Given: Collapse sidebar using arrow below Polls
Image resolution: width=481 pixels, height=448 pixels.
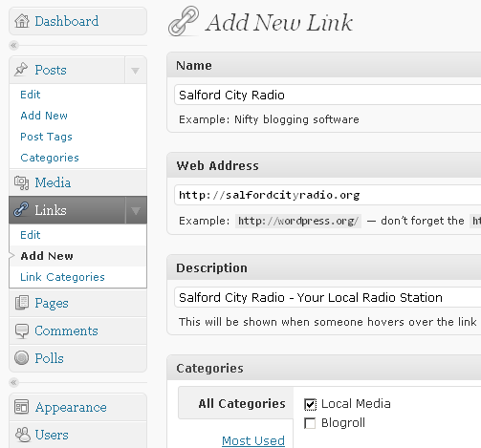Looking at the screenshot, I should (13, 382).
